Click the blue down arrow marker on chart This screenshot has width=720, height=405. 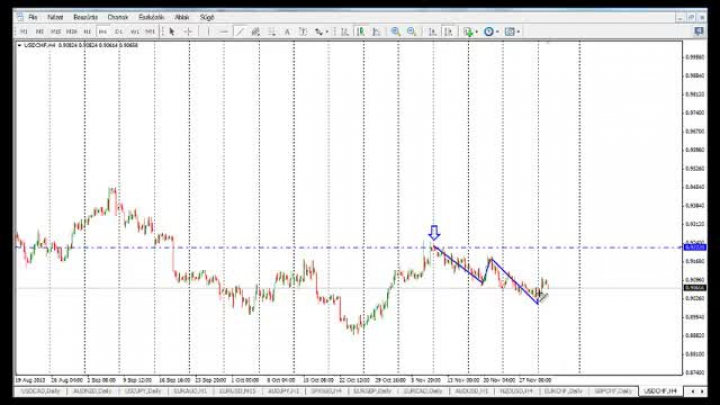click(x=434, y=232)
